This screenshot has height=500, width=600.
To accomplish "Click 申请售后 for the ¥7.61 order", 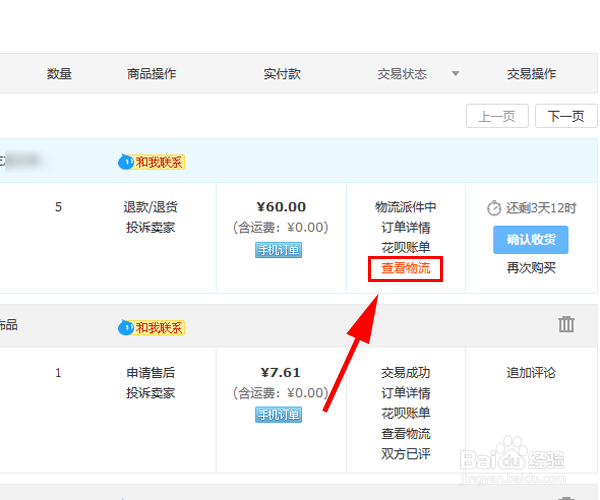I will 150,373.
